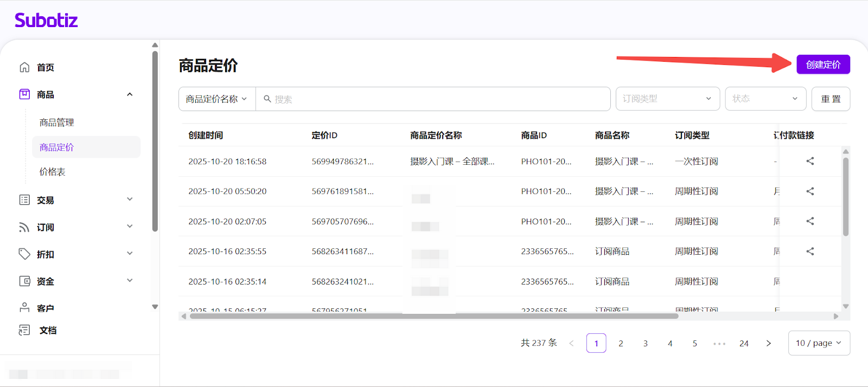Expand the 交易 menu section
This screenshot has height=387, width=868.
pyautogui.click(x=76, y=200)
